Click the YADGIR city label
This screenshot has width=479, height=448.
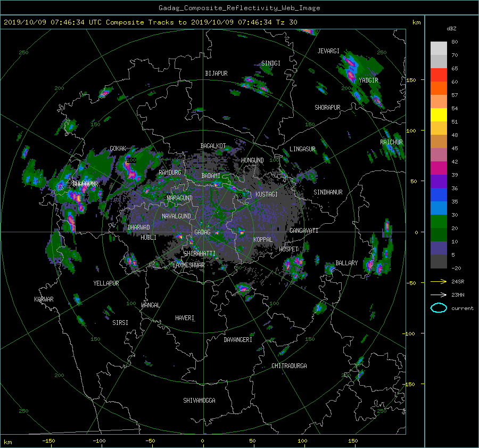368,80
